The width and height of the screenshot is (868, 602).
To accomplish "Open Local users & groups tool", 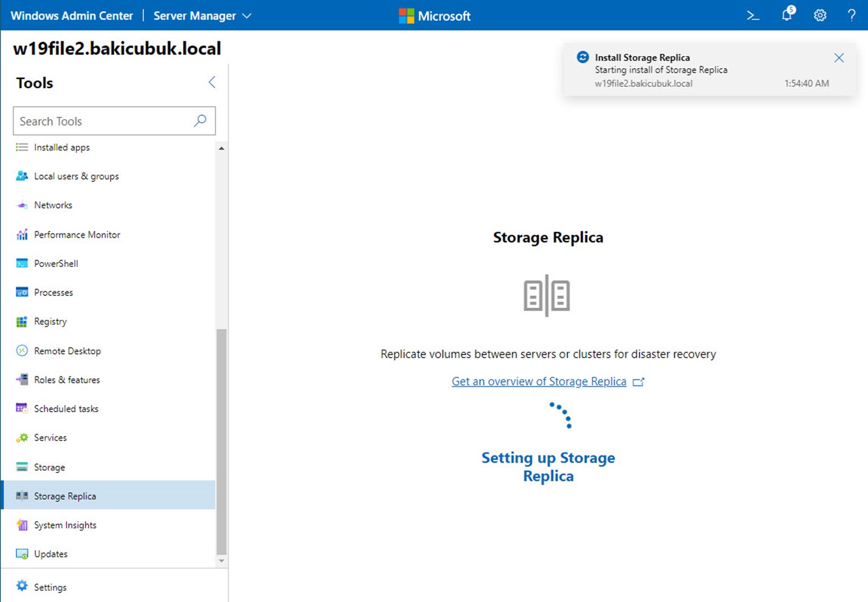I will click(77, 176).
